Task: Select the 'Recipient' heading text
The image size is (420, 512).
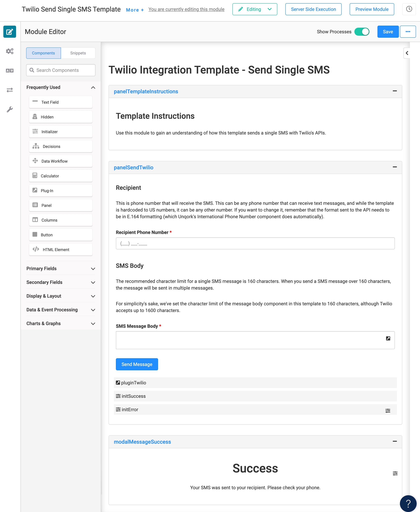Action: coord(128,188)
